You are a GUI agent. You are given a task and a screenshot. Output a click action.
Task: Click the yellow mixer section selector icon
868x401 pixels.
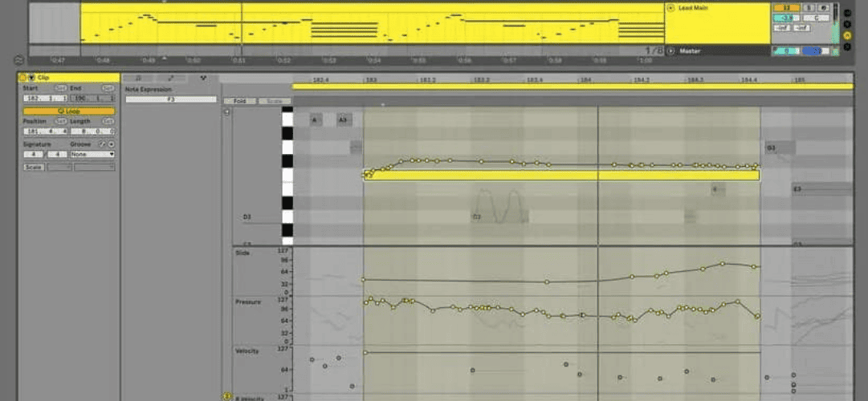847,34
